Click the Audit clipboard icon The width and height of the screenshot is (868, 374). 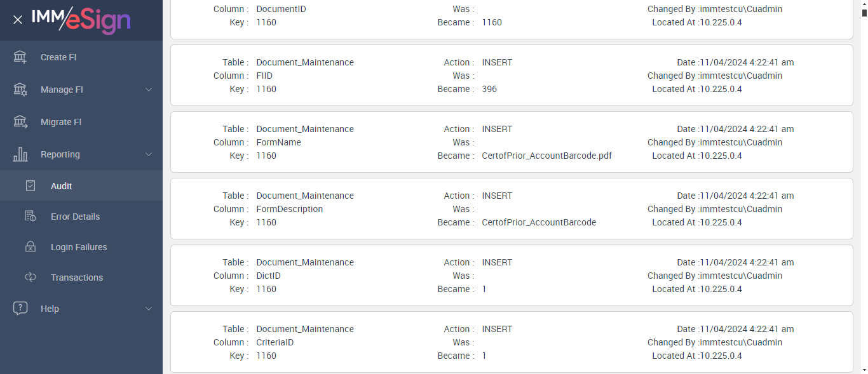(30, 186)
